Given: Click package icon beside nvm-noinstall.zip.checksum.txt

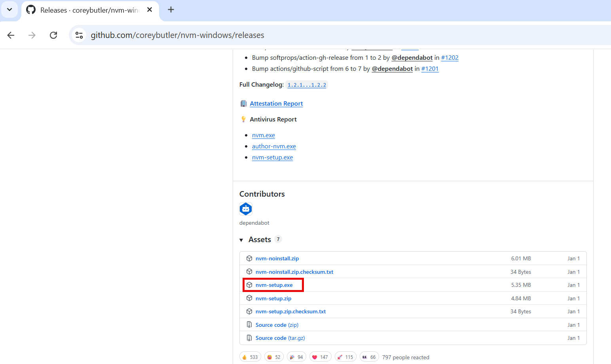Looking at the screenshot, I should (x=249, y=271).
